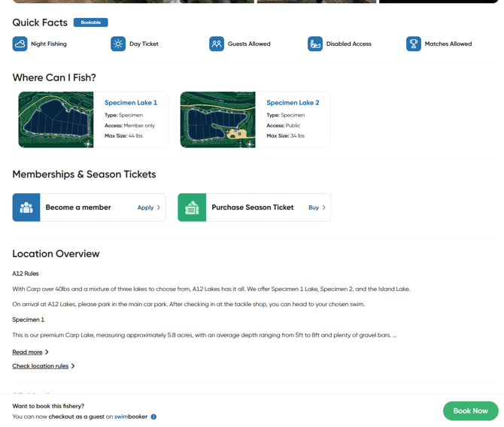The image size is (504, 427).
Task: Click the chevron next to Buy
Action: point(324,207)
